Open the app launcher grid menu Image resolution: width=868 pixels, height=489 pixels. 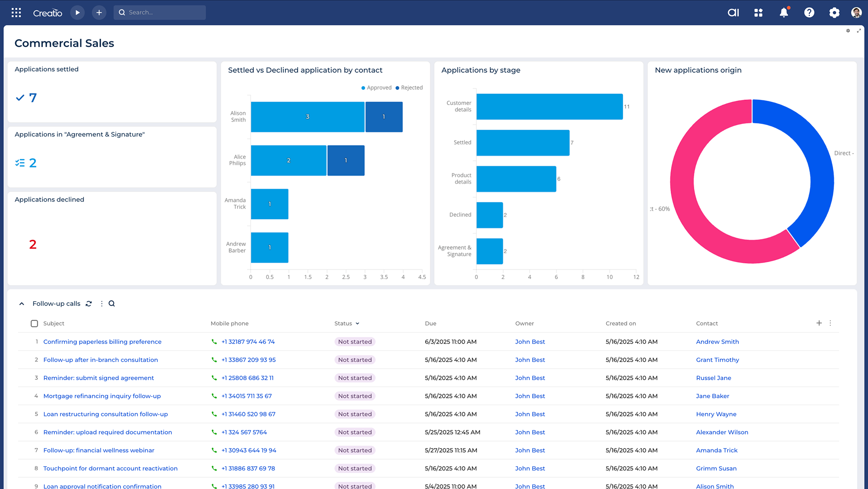point(16,13)
